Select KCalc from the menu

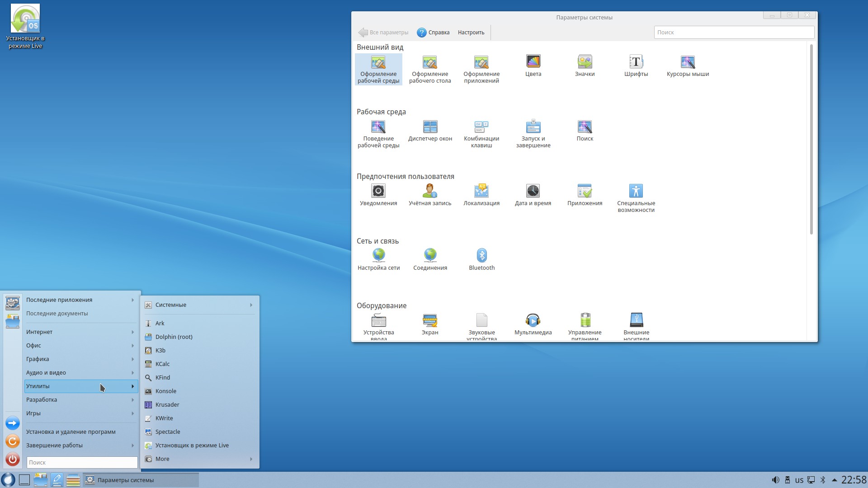[162, 364]
